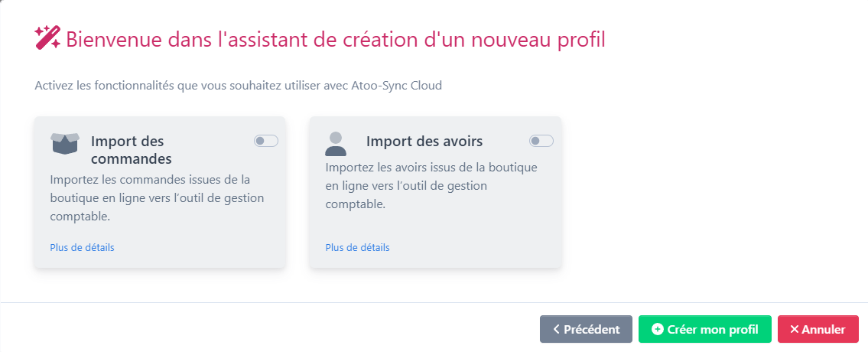Click the avoirs card description text
Screen dimensions: 868x352
point(431,186)
